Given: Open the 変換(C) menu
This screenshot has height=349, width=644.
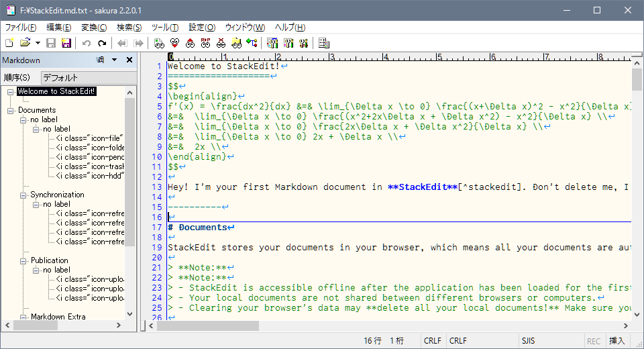Looking at the screenshot, I should coord(94,28).
